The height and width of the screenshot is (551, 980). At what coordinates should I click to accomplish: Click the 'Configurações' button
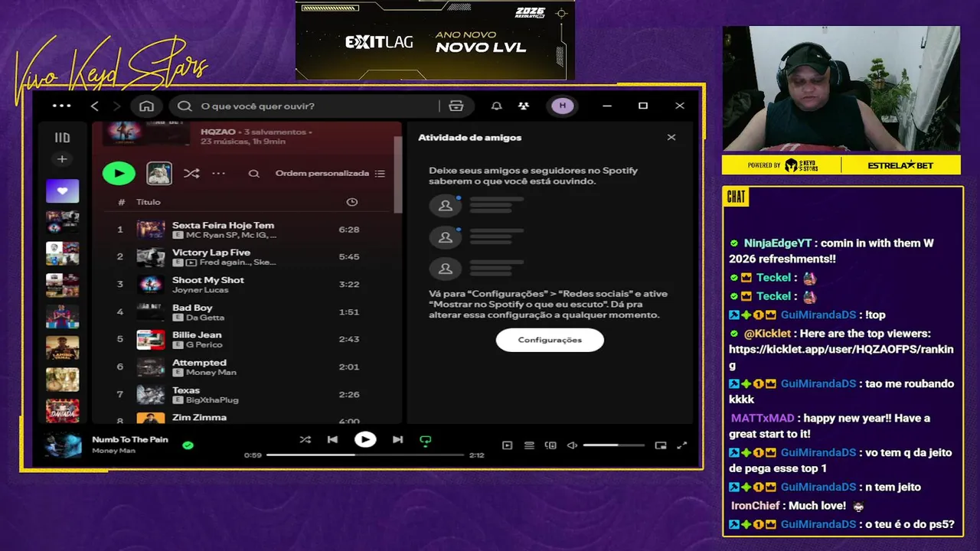click(x=550, y=340)
